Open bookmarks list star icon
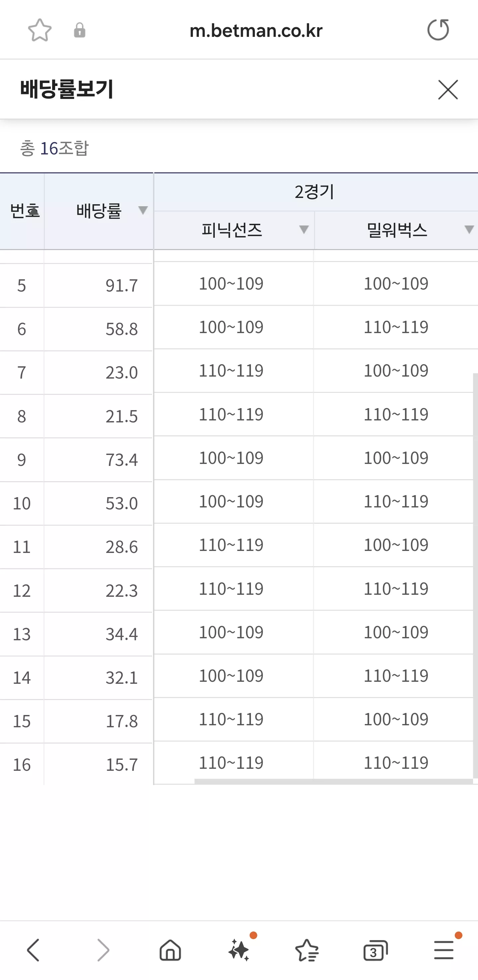This screenshot has width=478, height=980. 307,950
